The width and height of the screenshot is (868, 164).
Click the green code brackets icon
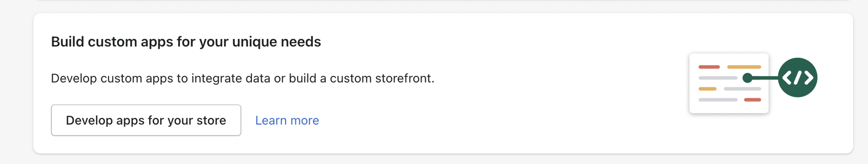797,77
